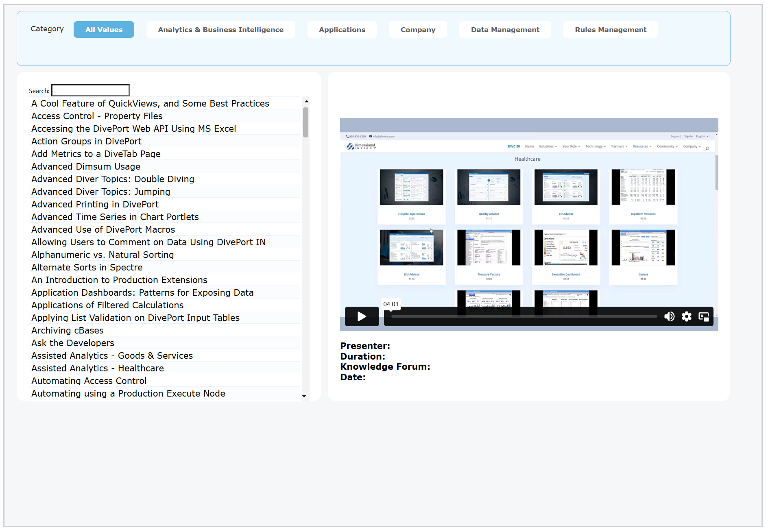Select the All Values category filter
The height and width of the screenshot is (532, 768).
(x=104, y=30)
